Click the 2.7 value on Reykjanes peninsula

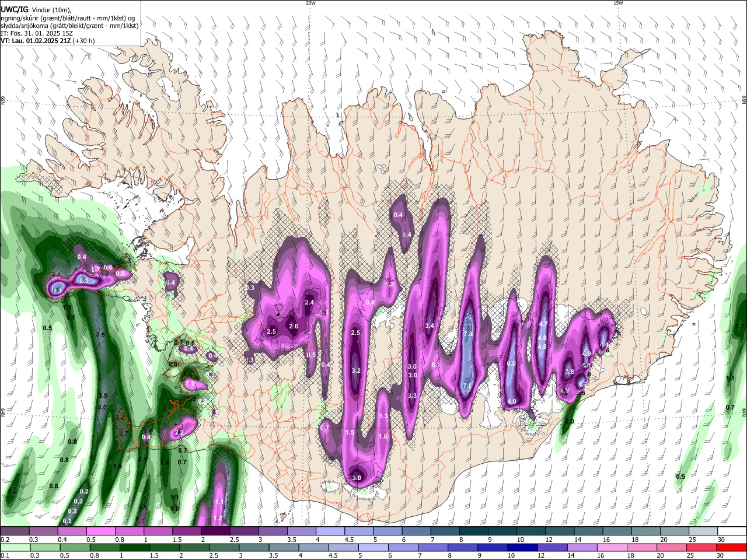click(123, 433)
